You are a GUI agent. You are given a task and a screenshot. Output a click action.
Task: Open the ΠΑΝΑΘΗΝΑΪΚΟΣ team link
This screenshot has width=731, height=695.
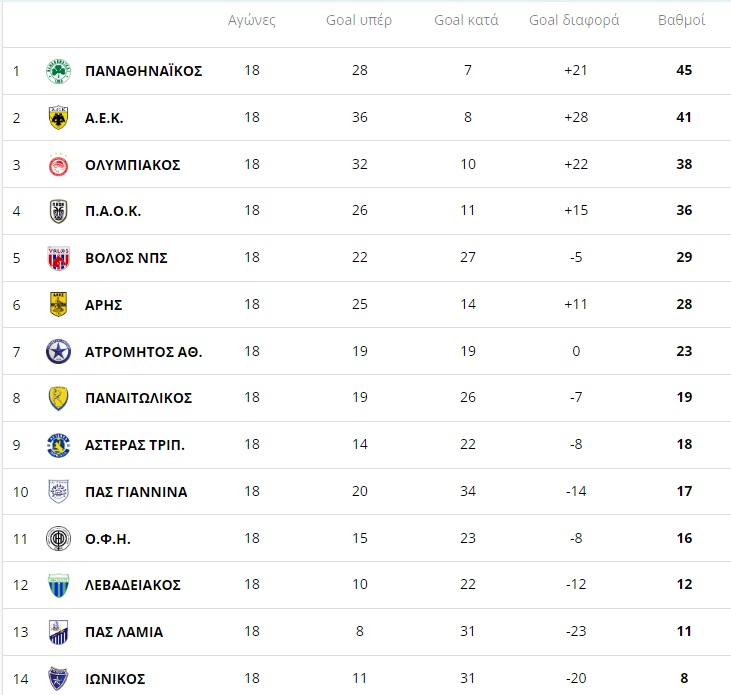[144, 71]
